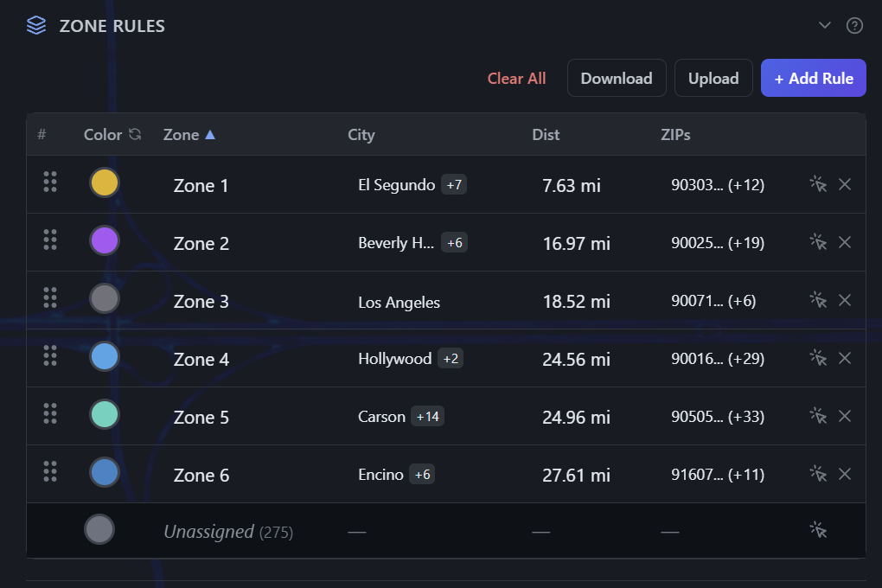This screenshot has width=882, height=588.
Task: Click the Zone 5 name
Action: pyautogui.click(x=201, y=418)
